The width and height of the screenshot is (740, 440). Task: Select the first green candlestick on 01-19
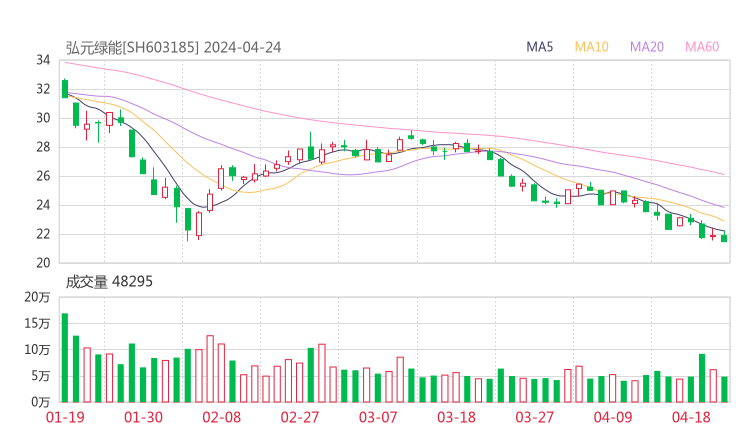[x=65, y=89]
